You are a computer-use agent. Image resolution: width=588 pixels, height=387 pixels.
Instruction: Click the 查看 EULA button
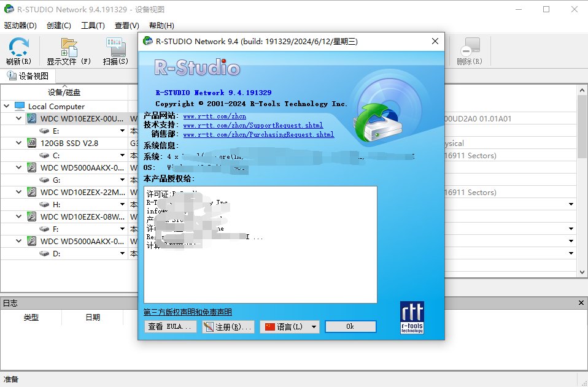[170, 327]
